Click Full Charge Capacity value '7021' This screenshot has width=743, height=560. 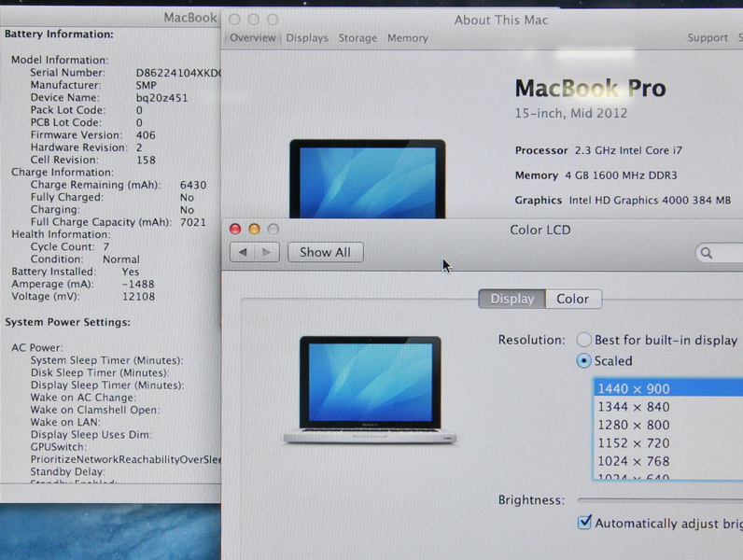pos(193,222)
